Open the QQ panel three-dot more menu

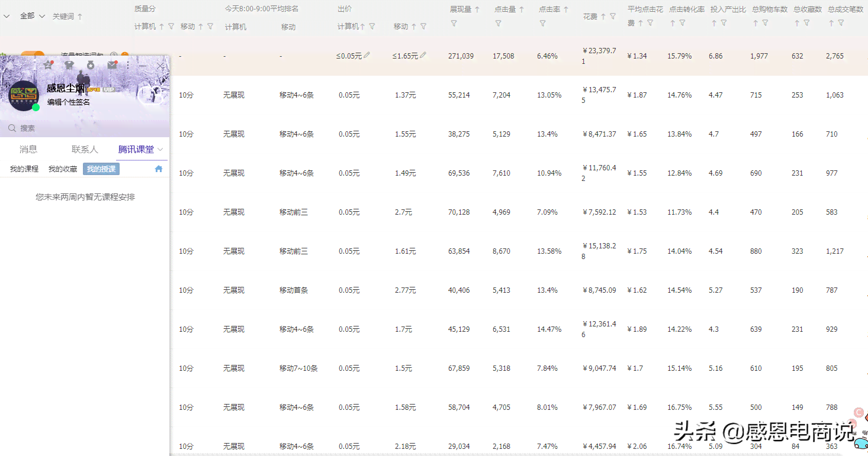click(127, 65)
